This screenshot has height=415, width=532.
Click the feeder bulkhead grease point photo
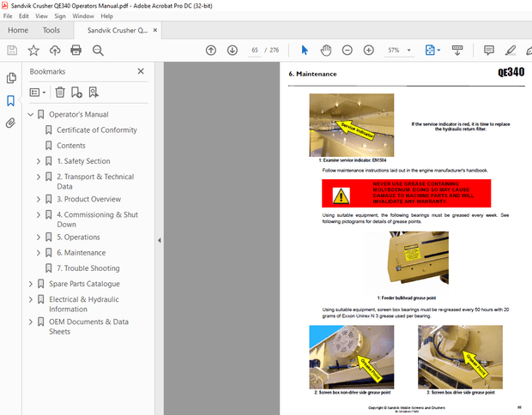click(x=419, y=258)
